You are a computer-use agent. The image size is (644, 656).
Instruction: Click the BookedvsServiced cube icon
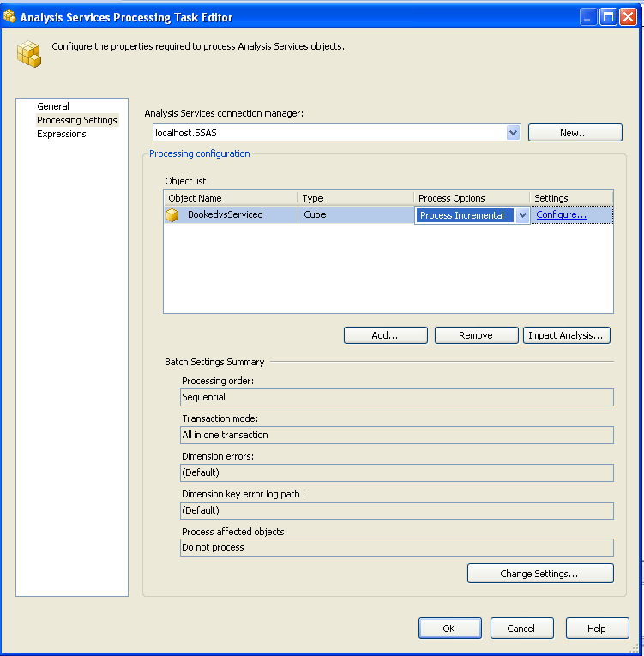click(x=172, y=215)
